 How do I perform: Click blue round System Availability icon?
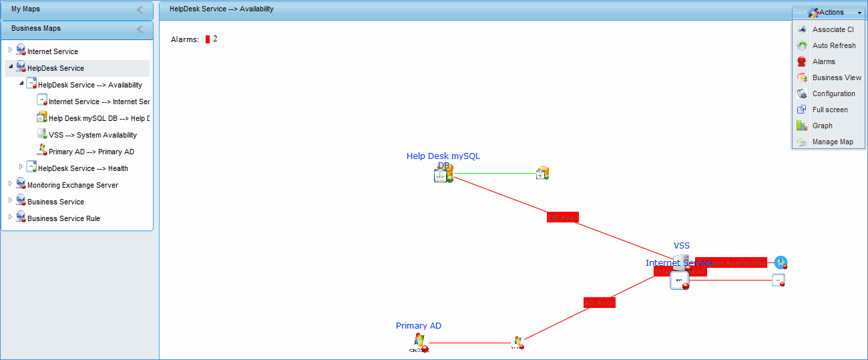tap(781, 262)
